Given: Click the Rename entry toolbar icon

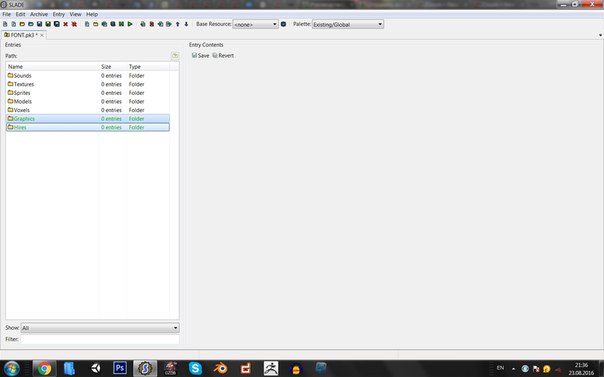Looking at the screenshot, I should 143,24.
